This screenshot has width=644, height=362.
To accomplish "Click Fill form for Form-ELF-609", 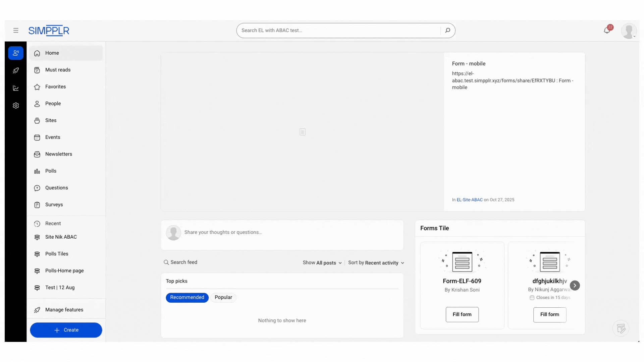I will 462,314.
